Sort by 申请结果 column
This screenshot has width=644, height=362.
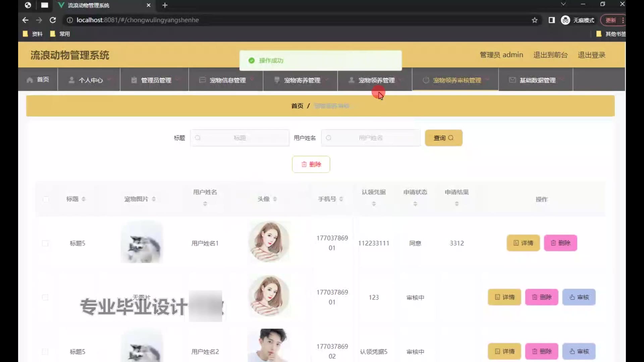coord(457,204)
